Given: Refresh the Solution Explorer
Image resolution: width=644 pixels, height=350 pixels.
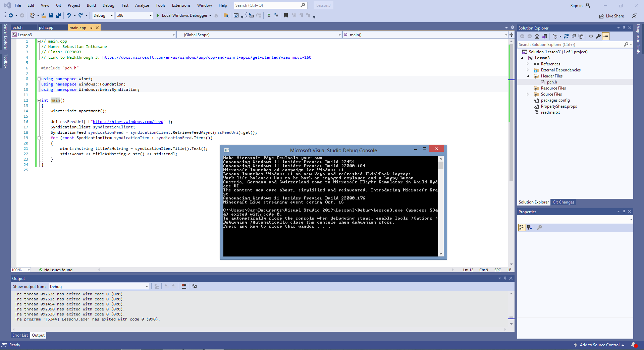Looking at the screenshot, I should 566,36.
